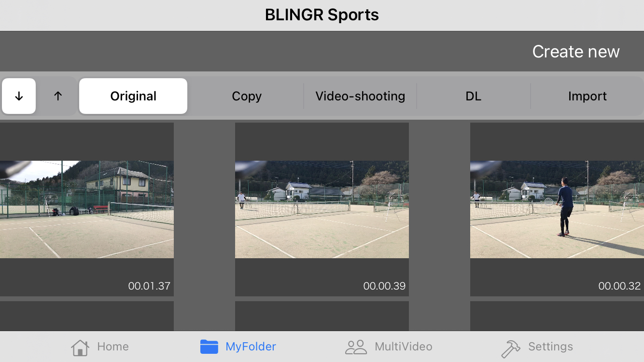Open the 00.01.37 tennis court video
Image resolution: width=644 pixels, height=362 pixels.
[x=87, y=209]
